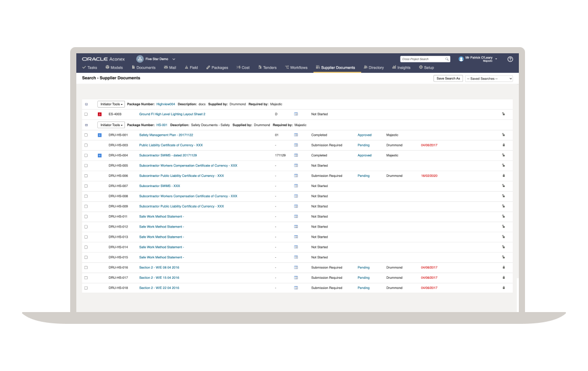Open the Safety Management Plan document link
This screenshot has width=588, height=371.
pyautogui.click(x=165, y=135)
